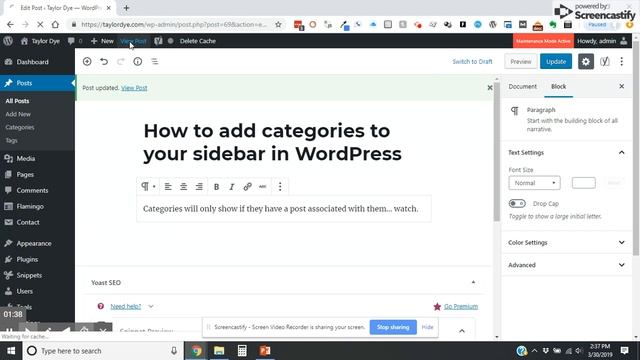The height and width of the screenshot is (360, 640).
Task: Align text left
Action: pyautogui.click(x=168, y=187)
